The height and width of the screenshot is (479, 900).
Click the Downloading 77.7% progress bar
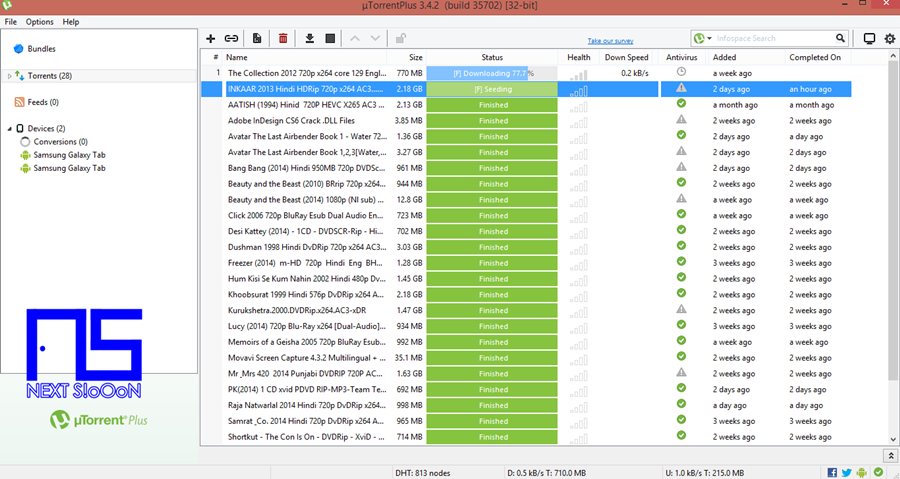pyautogui.click(x=492, y=73)
